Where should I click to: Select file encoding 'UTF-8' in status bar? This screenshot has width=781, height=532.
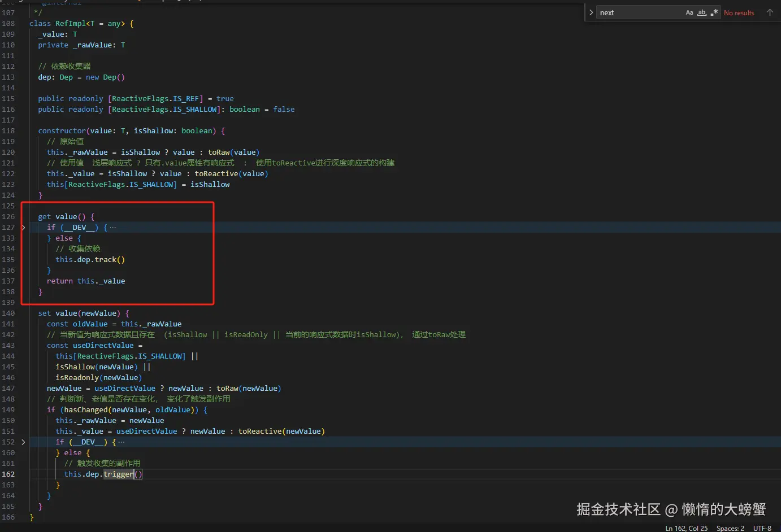(x=762, y=528)
